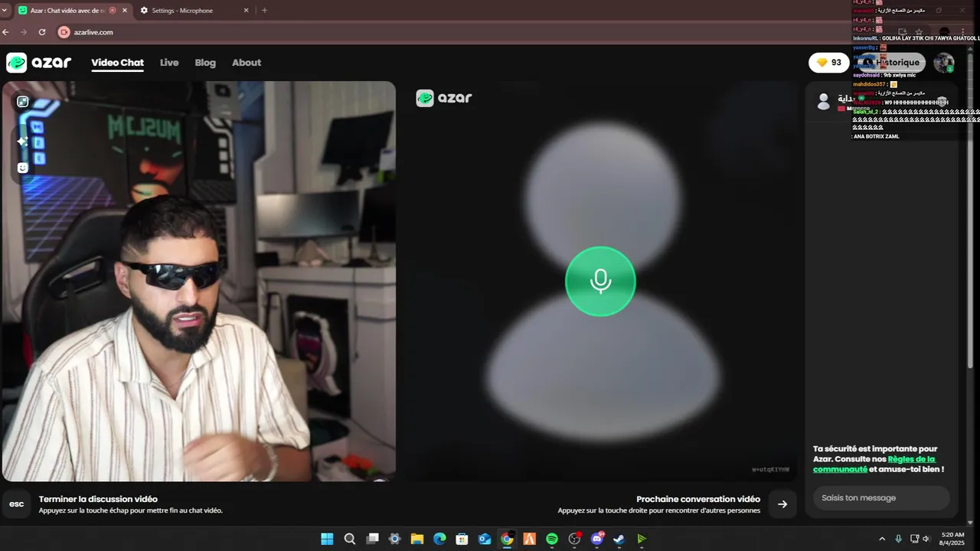Open the About page
Image resolution: width=980 pixels, height=551 pixels.
coord(247,63)
